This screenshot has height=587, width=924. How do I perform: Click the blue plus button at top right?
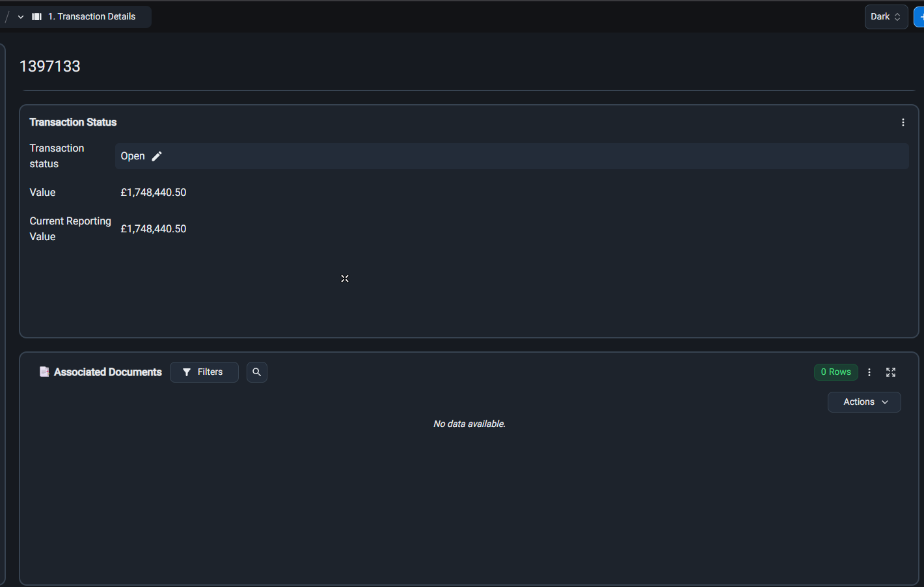coord(919,17)
